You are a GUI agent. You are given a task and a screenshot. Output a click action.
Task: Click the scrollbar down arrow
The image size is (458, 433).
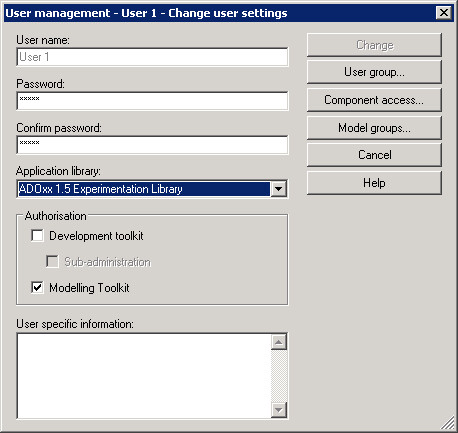click(x=279, y=410)
